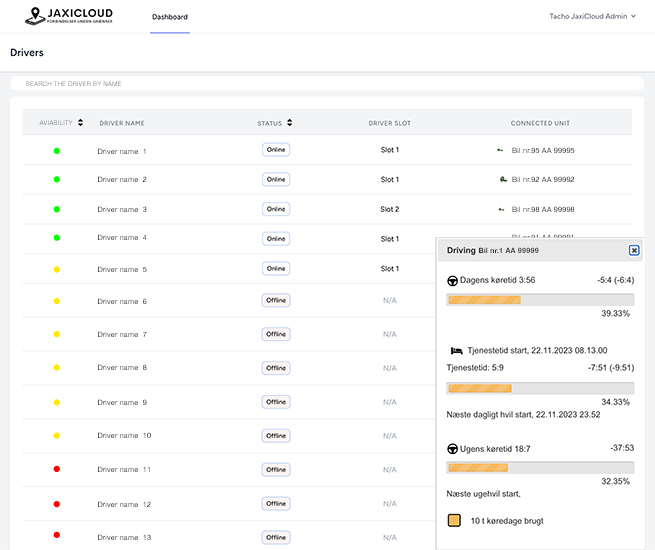Open the Tacho JaxiCloud Admin user menu
This screenshot has height=550, width=655.
coord(593,16)
